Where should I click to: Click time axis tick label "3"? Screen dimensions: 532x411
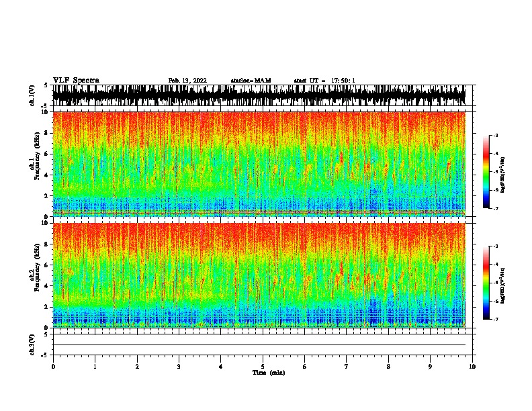tap(179, 367)
